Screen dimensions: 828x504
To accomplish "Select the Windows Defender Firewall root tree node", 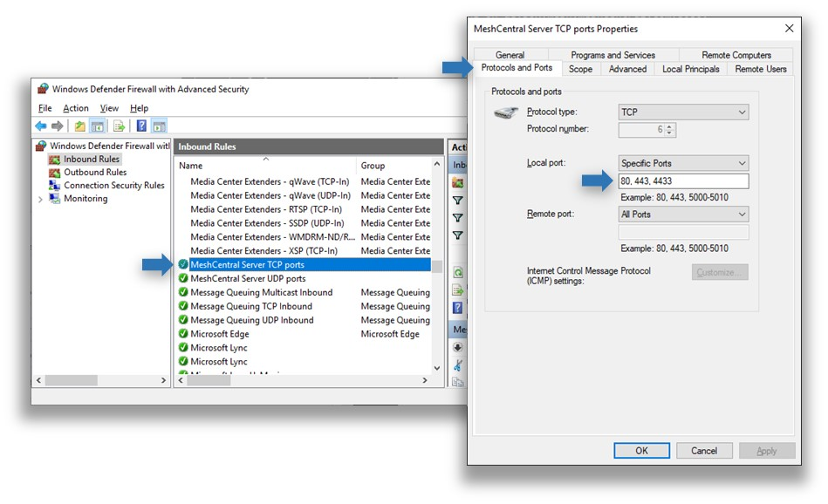I will [103, 146].
